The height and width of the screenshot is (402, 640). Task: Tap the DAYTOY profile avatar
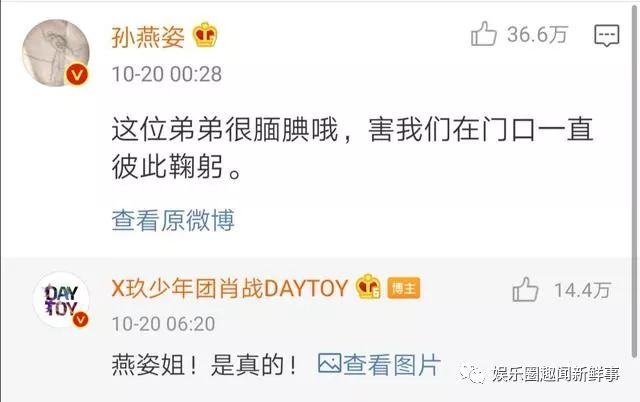click(x=61, y=300)
